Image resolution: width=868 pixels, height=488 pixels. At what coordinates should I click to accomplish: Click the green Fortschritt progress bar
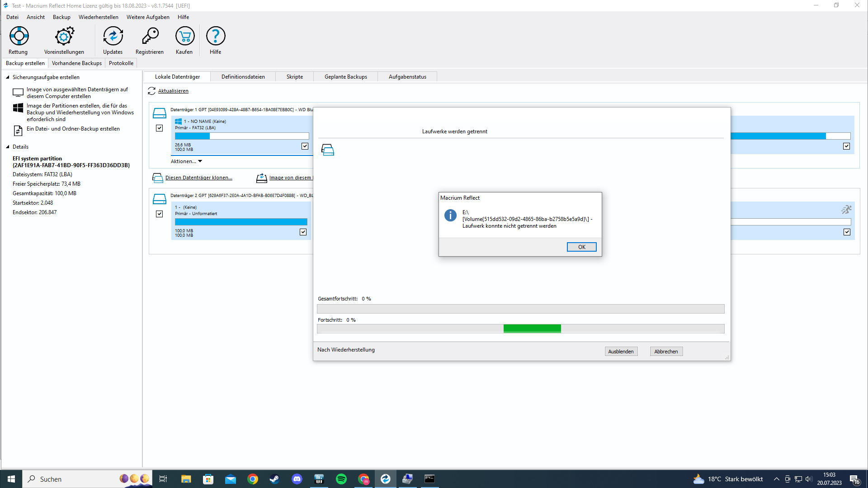click(x=532, y=329)
